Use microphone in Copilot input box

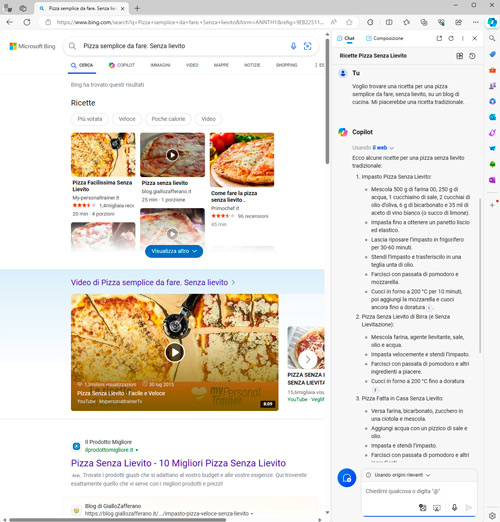tap(454, 507)
